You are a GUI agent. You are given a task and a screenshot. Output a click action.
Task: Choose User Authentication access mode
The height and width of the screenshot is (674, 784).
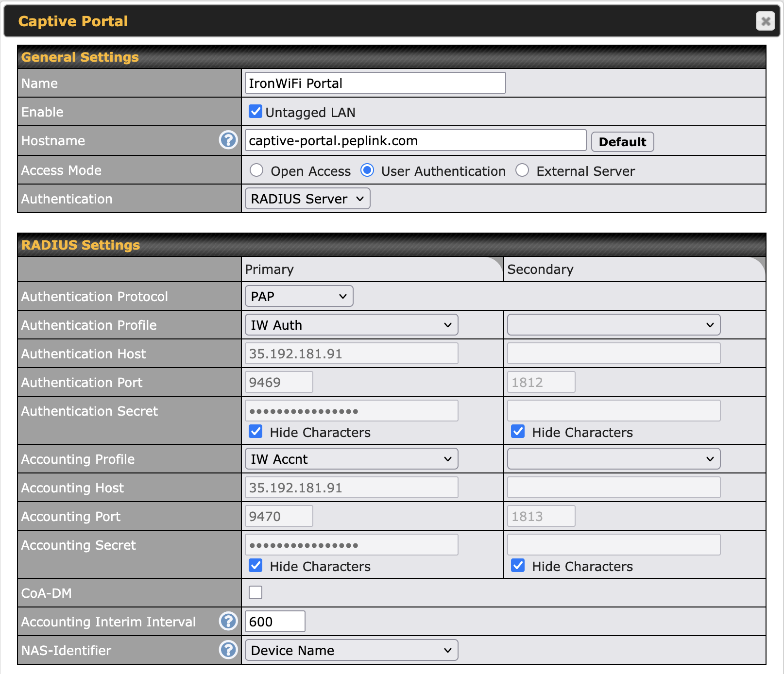pos(367,170)
